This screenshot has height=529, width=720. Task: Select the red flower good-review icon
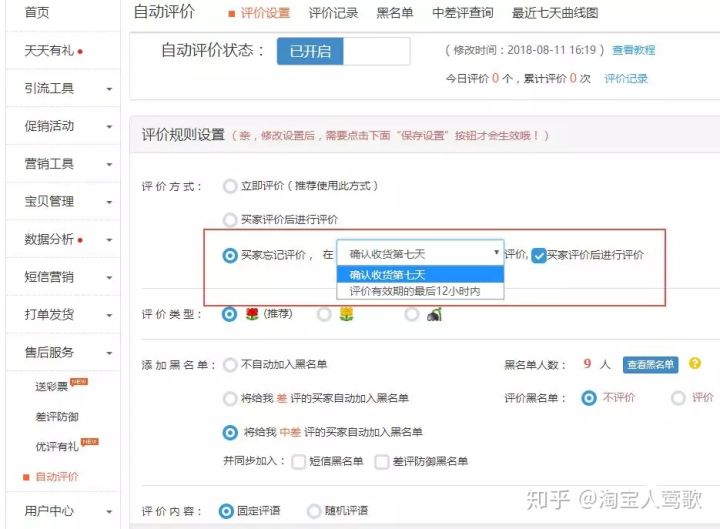[251, 314]
